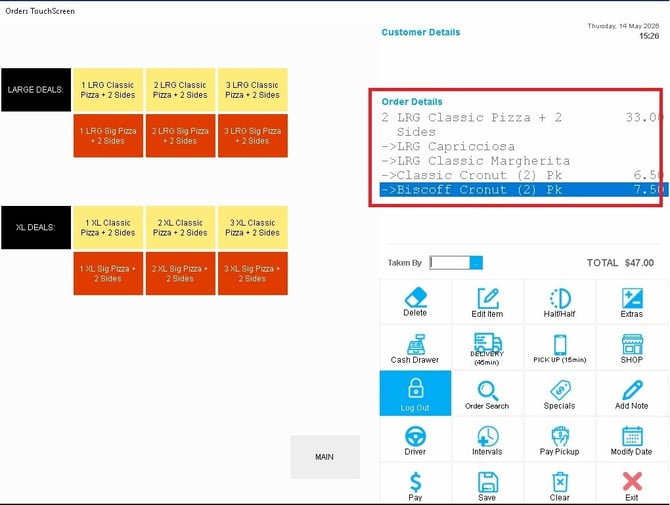
Task: Select 1 XL Sig Pizza + 2 Sides
Action: 108,273
